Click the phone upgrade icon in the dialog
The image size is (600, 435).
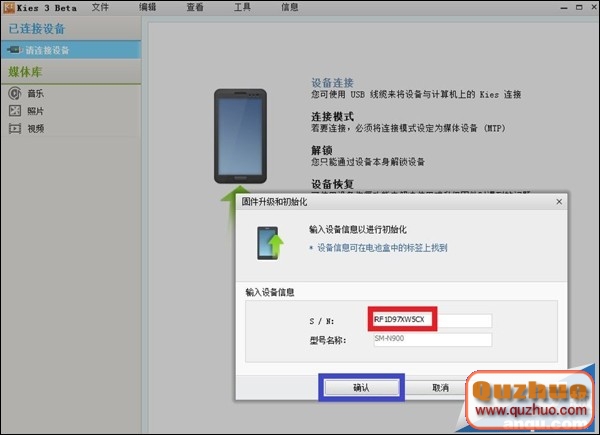coord(270,243)
